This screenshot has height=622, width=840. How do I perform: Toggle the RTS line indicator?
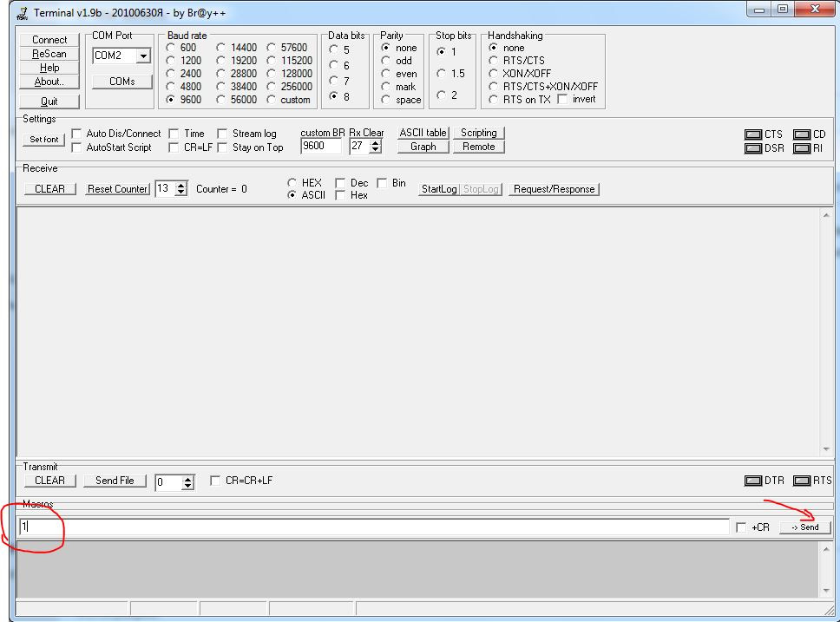(802, 481)
